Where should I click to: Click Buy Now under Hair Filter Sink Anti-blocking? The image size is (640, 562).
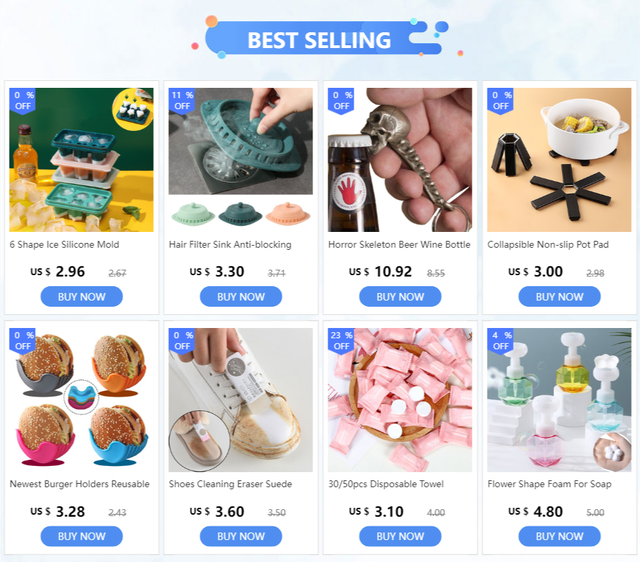[x=241, y=296]
